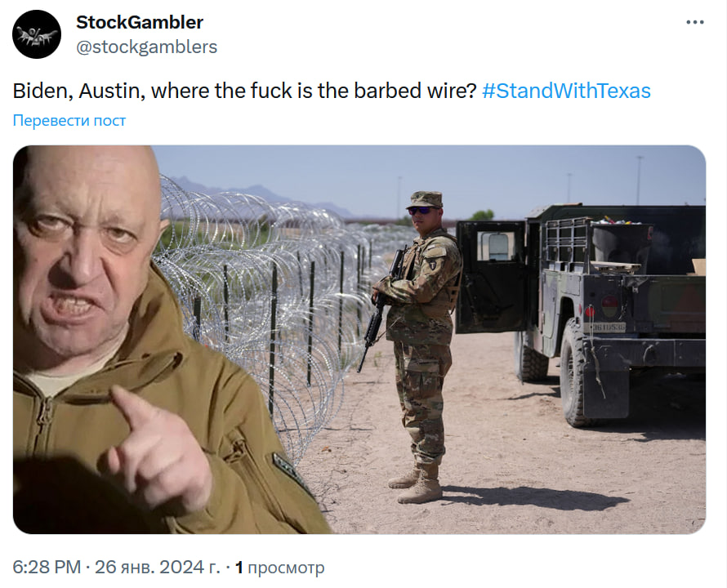Click the date "26 янв. 2024 г."
Screen dimensions: 727x588
pos(158,567)
